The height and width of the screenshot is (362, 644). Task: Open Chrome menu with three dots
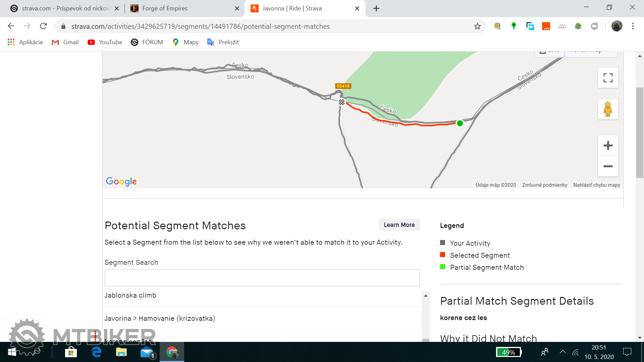[633, 26]
